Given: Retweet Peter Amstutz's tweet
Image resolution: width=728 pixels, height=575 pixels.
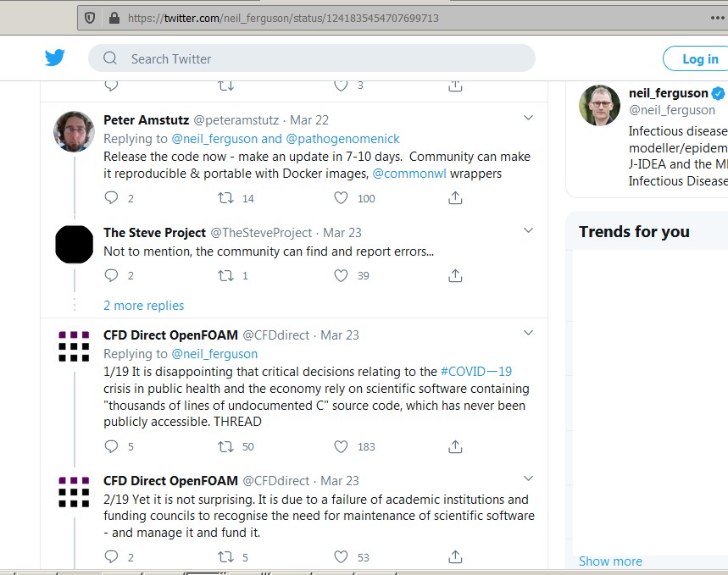Looking at the screenshot, I should click(226, 198).
